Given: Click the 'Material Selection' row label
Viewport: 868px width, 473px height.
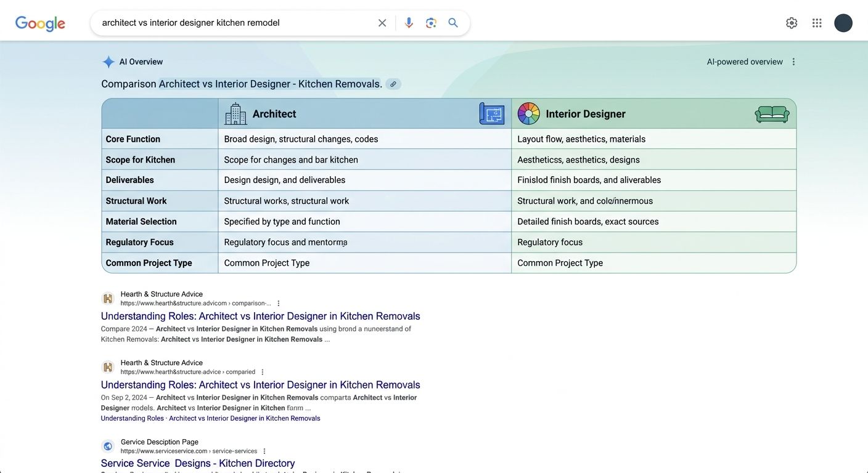Looking at the screenshot, I should [141, 222].
